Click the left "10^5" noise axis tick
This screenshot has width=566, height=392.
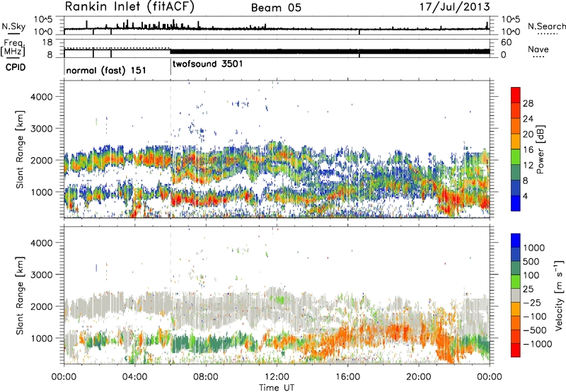pyautogui.click(x=43, y=19)
